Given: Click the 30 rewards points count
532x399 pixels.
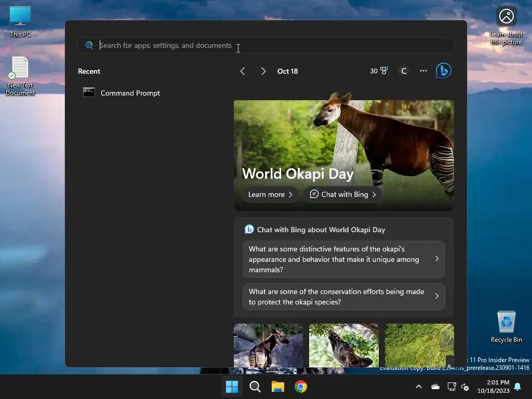Looking at the screenshot, I should coord(374,71).
